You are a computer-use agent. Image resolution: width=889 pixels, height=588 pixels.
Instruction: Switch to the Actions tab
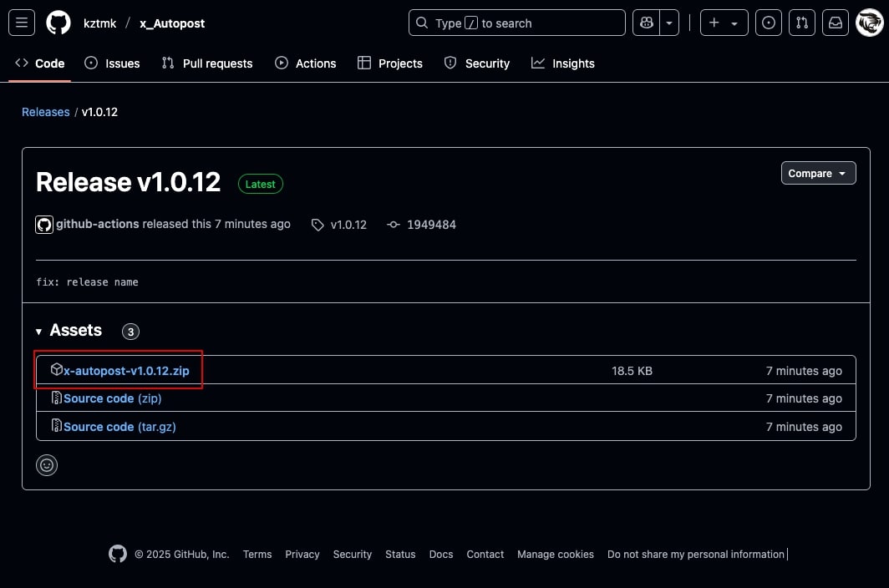[x=306, y=63]
